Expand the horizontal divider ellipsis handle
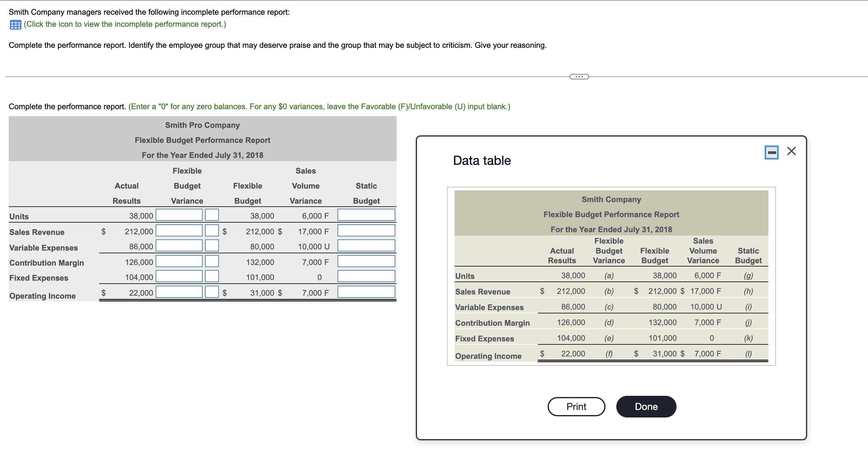The image size is (868, 465). 579,77
